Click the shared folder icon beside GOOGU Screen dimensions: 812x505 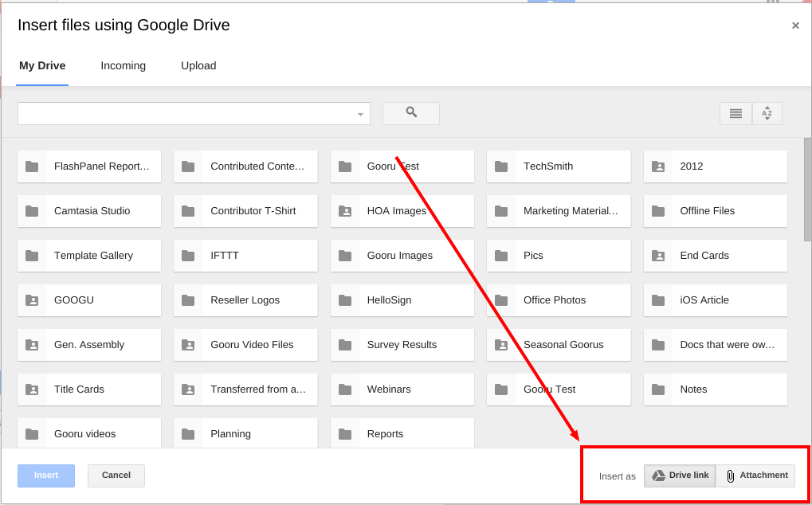tap(32, 300)
